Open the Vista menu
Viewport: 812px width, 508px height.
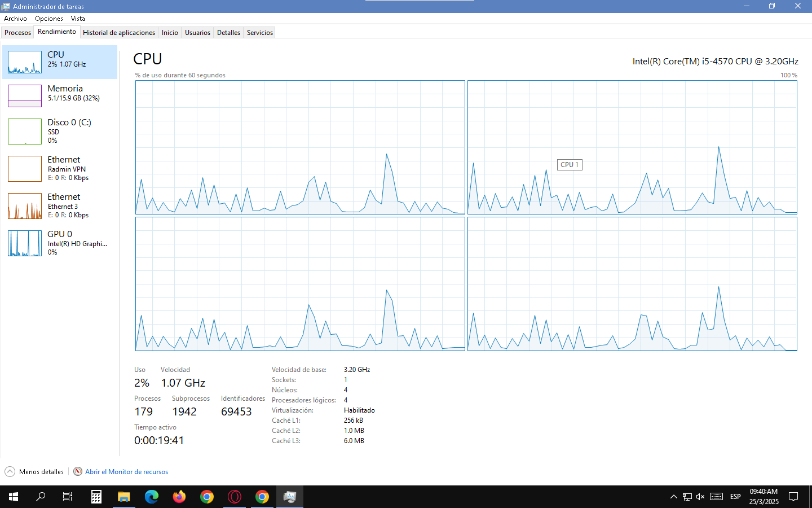click(x=78, y=19)
